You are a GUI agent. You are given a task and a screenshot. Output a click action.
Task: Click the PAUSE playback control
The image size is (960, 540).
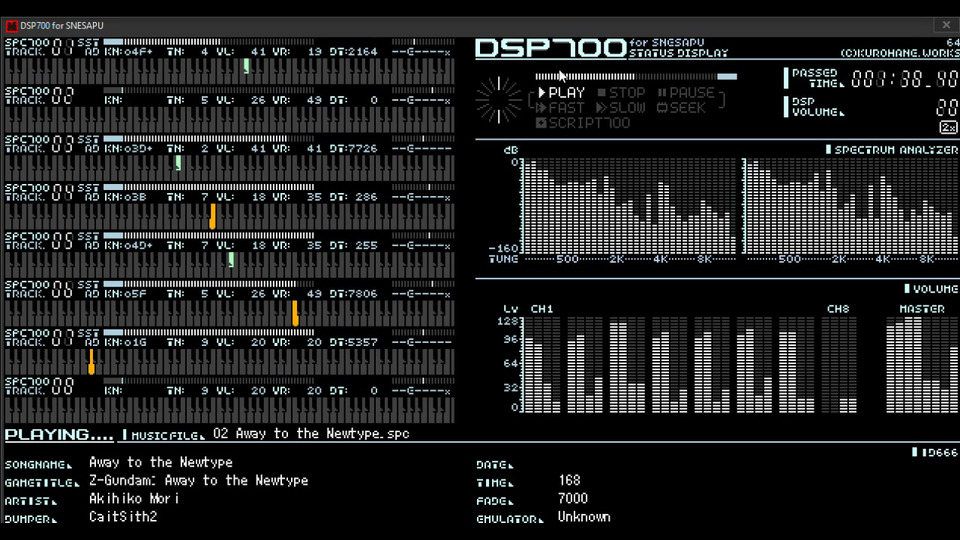[x=686, y=93]
